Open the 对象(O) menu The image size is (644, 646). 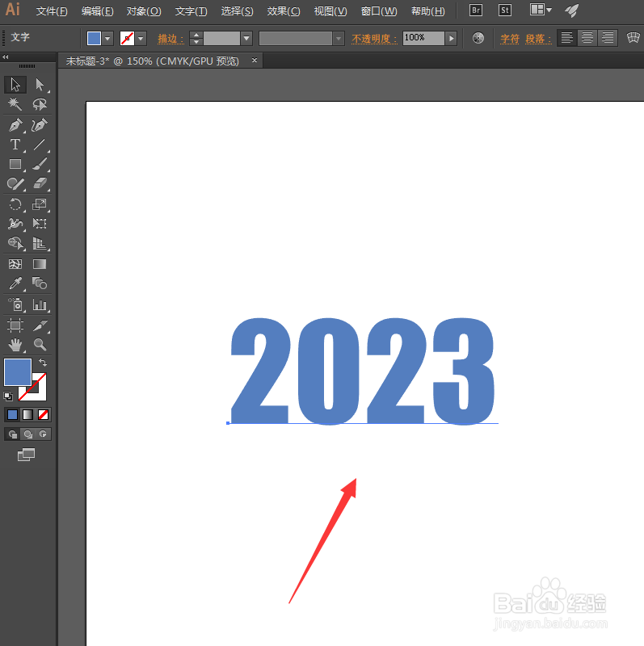144,11
